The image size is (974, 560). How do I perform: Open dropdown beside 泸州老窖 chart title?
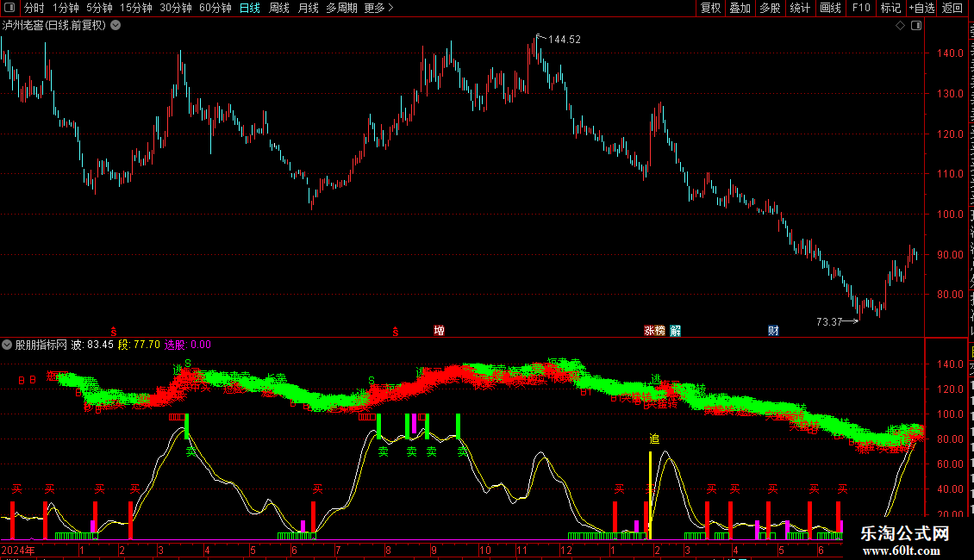click(116, 26)
